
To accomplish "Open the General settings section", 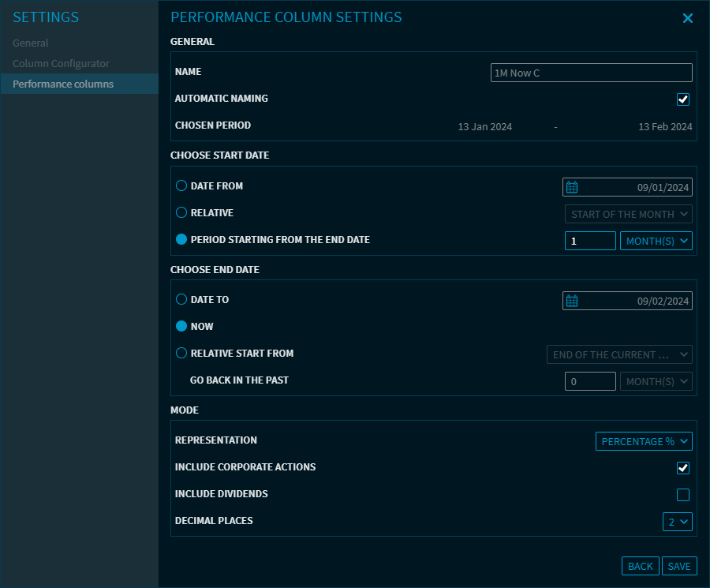I will click(31, 43).
